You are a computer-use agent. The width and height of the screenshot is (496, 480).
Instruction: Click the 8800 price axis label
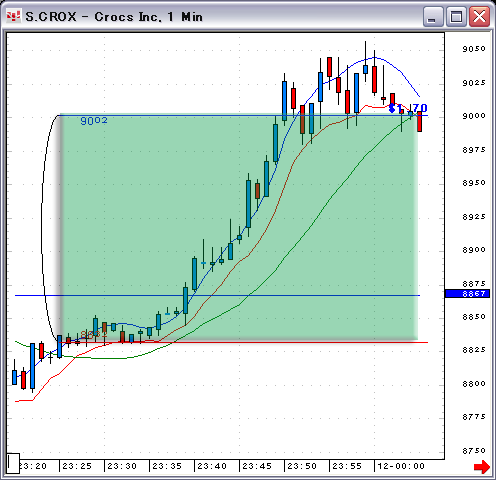[x=474, y=384]
